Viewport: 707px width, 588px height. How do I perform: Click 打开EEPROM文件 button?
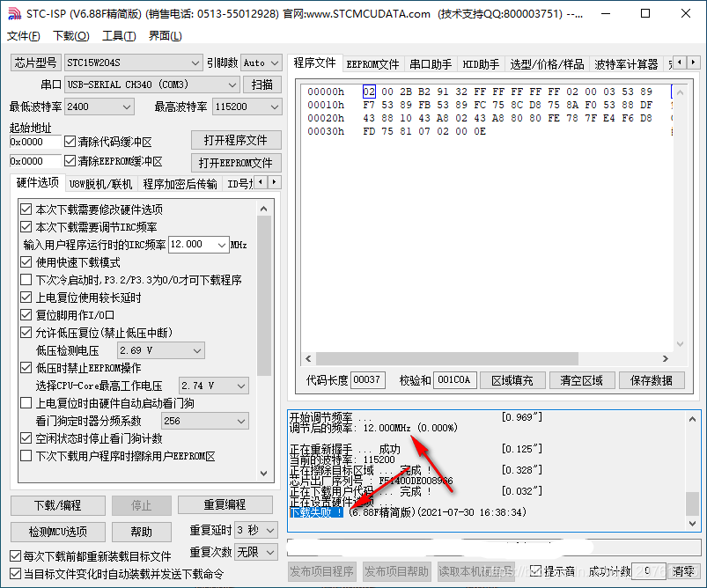[236, 163]
